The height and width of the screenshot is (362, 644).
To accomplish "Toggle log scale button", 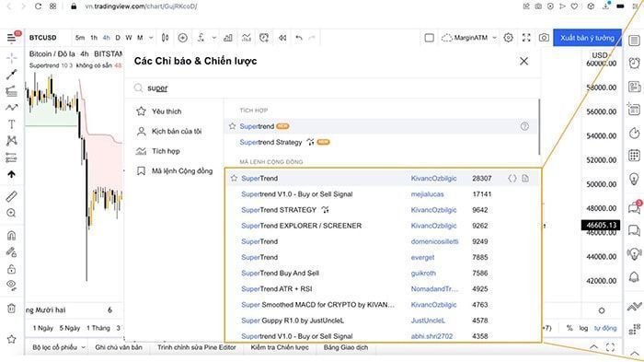I will pos(583,328).
